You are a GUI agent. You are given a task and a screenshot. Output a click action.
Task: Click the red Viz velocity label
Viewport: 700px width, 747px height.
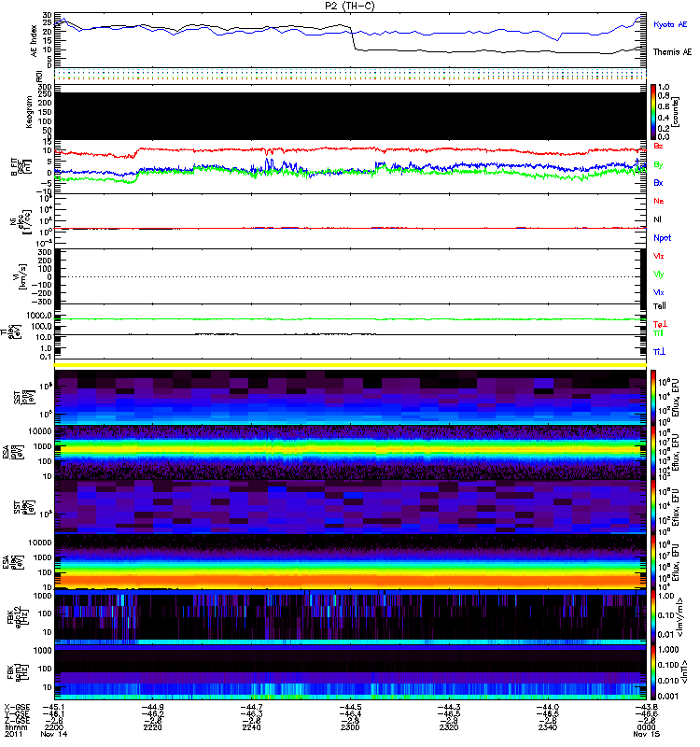(659, 255)
